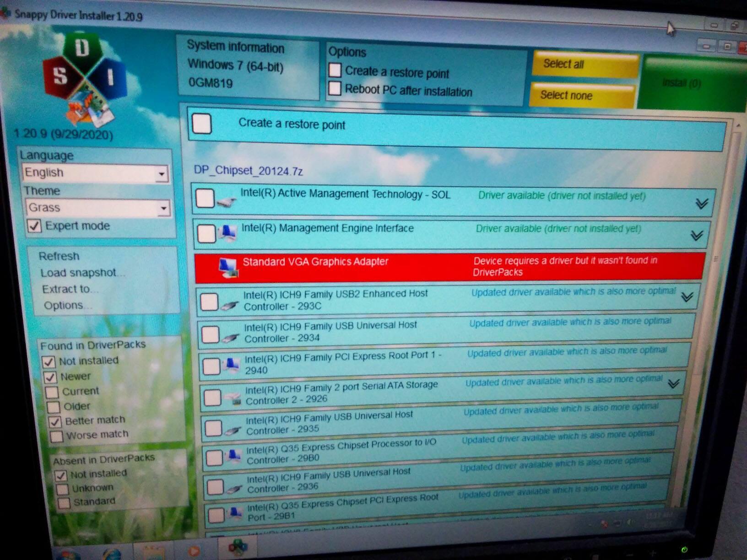Screen dimensions: 747x560
Task: Click the USB icon for USB Universal Host Controller - 2936
Action: point(235,489)
